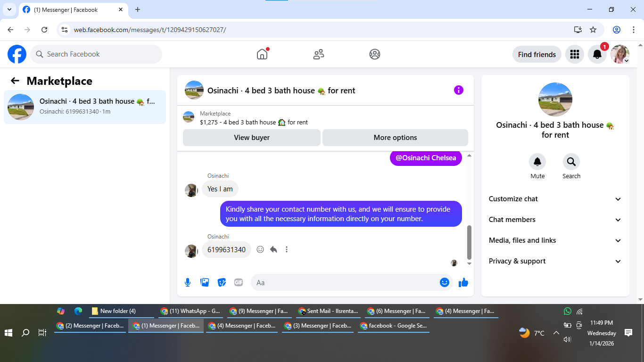Image resolution: width=644 pixels, height=362 pixels.
Task: Click the chat scrollbar thumb
Action: tap(469, 242)
